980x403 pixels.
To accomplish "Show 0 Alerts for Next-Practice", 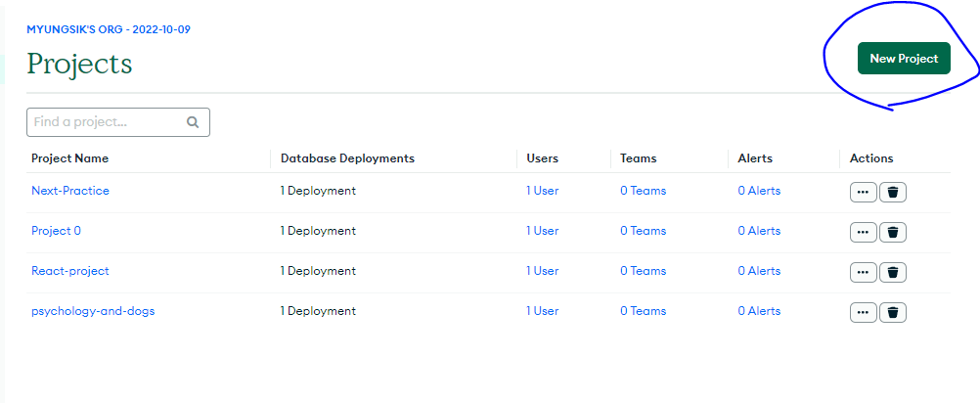I will pos(759,191).
